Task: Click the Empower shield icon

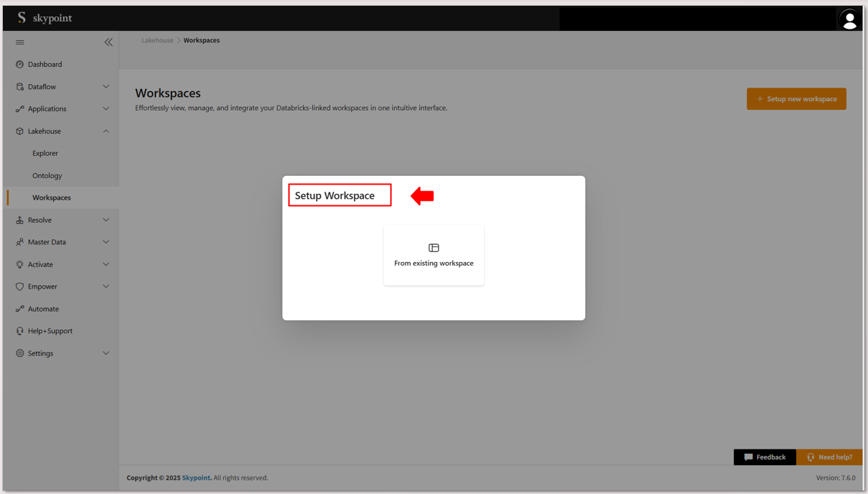Action: click(x=20, y=286)
